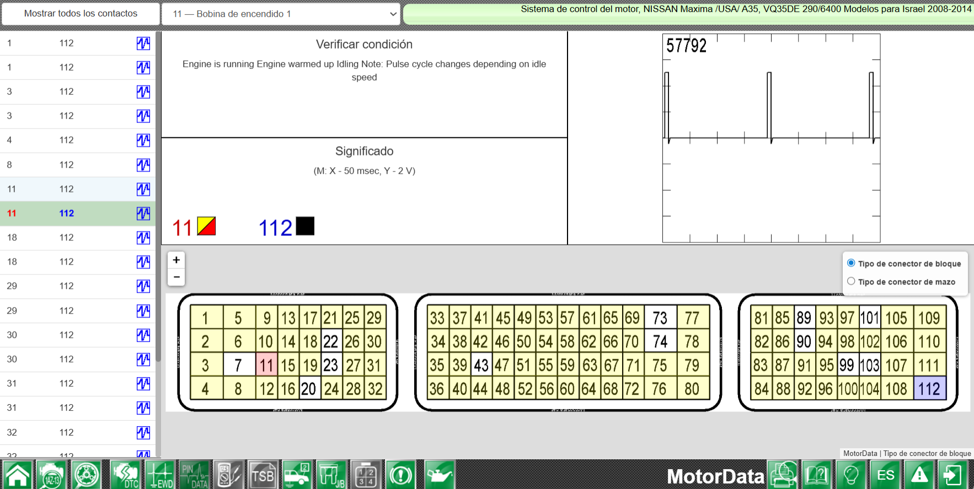Screen dimensions: 974x489
Task: Click 'MotorData | Tipo de conector de bloque' attribution
Action: point(906,454)
